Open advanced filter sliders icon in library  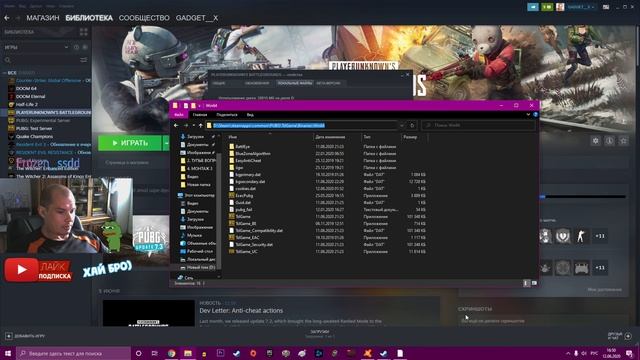pos(84,60)
